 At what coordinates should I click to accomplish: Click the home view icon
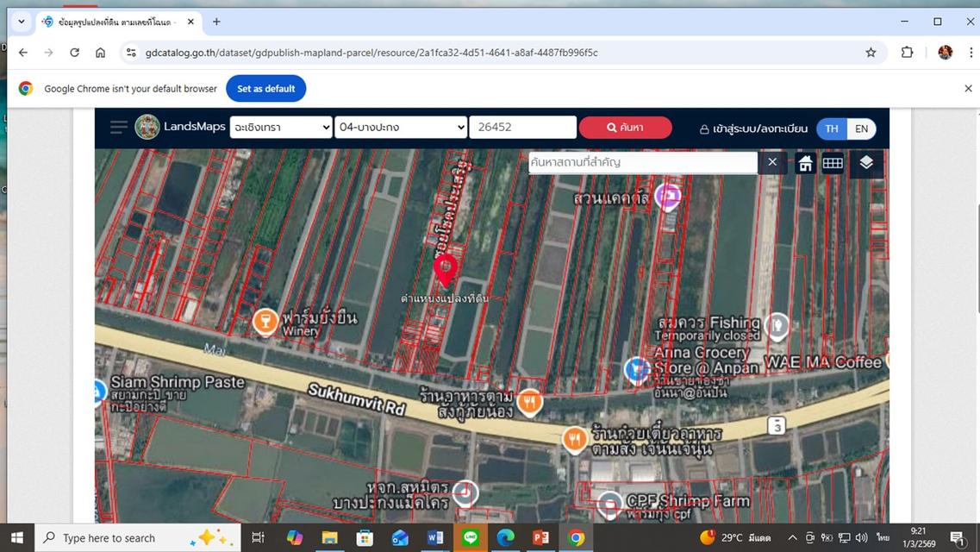coord(805,163)
